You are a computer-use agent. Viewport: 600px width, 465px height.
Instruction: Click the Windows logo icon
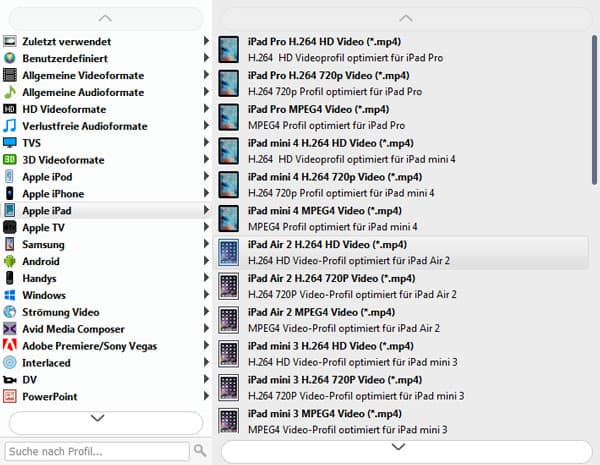pyautogui.click(x=10, y=295)
